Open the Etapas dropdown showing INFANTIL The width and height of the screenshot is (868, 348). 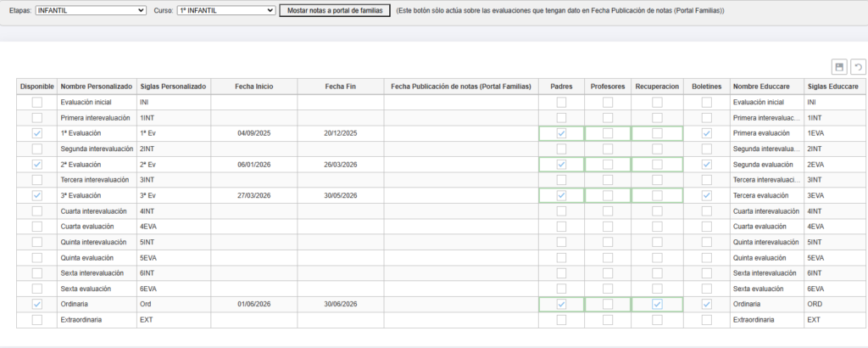coord(92,10)
